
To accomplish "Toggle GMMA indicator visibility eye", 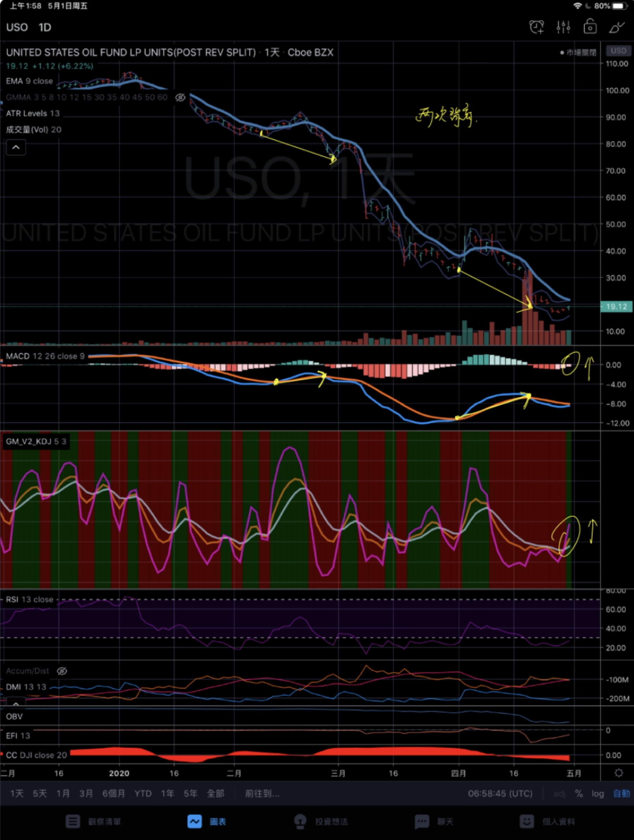I will click(x=180, y=98).
